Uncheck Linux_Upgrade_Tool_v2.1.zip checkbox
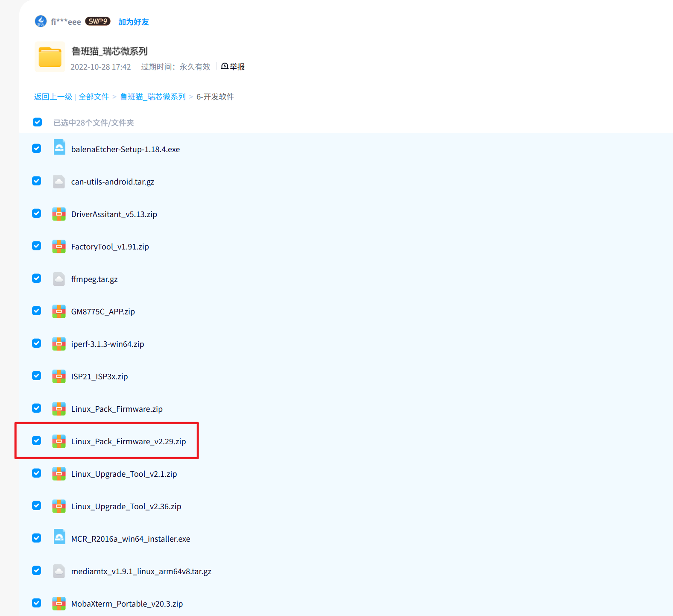This screenshot has height=616, width=673. tap(37, 473)
